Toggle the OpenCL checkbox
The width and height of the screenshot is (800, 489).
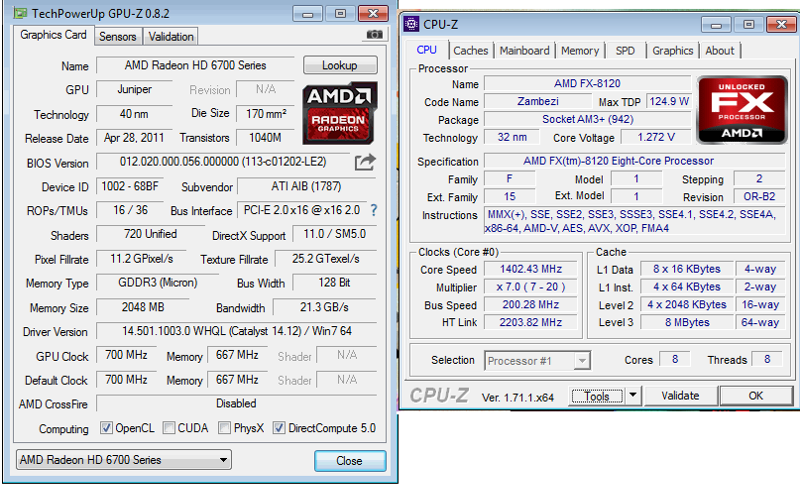[106, 428]
